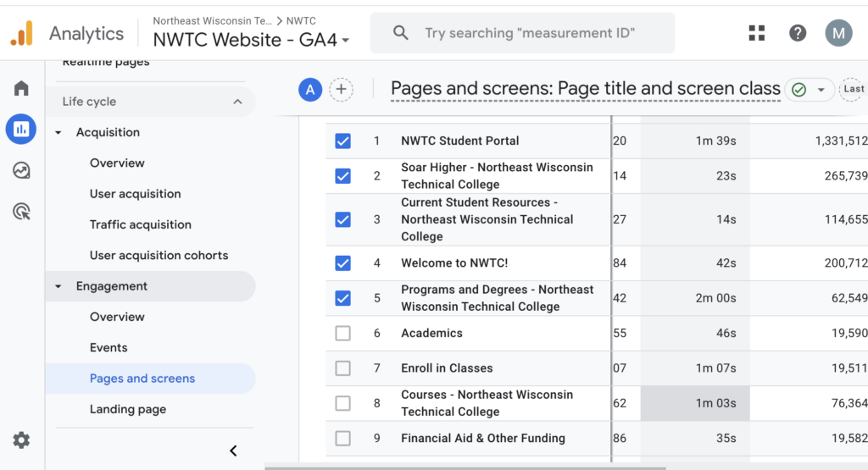This screenshot has height=470, width=868.
Task: Collapse the Acquisition group arrow
Action: coord(58,133)
